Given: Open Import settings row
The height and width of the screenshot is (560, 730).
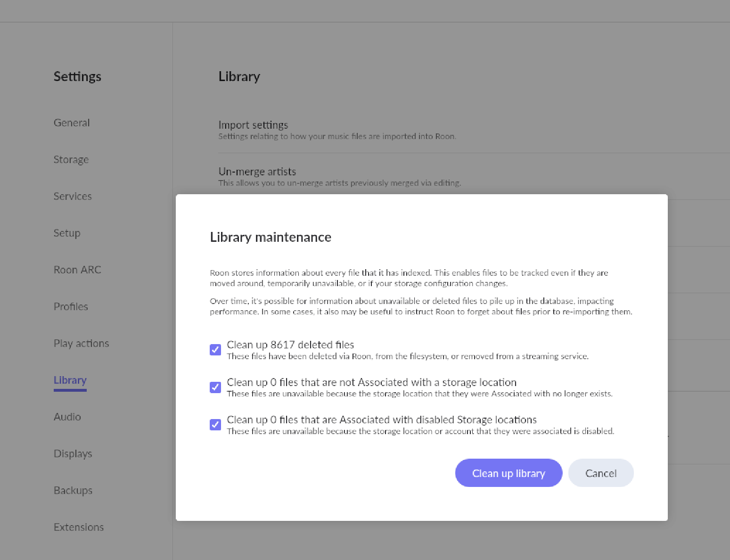Looking at the screenshot, I should [x=253, y=125].
